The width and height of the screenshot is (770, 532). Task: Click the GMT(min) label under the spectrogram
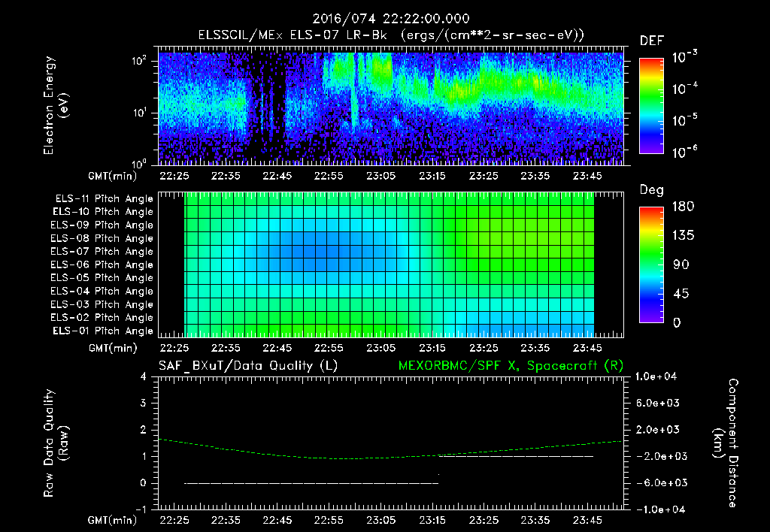point(113,176)
